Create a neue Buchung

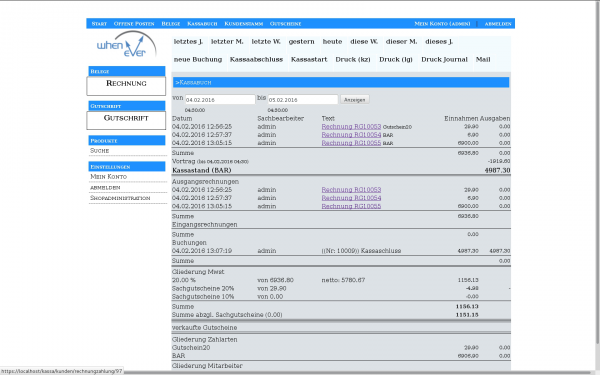tap(198, 60)
